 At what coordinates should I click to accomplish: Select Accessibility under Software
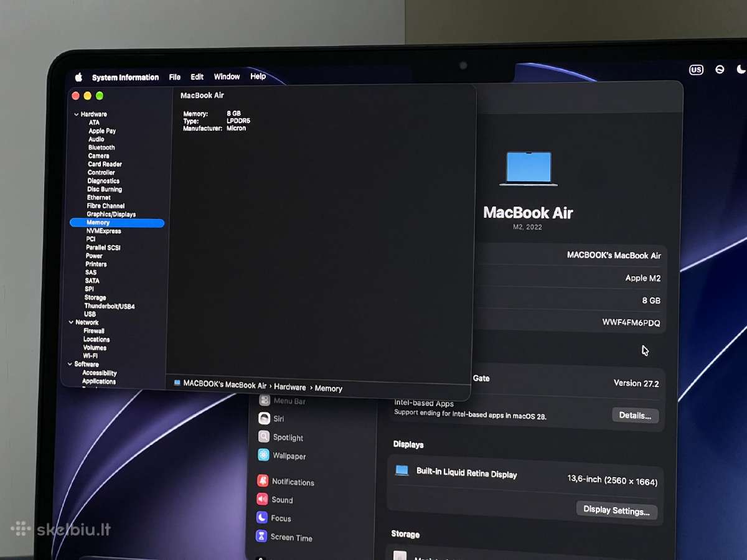coord(100,373)
